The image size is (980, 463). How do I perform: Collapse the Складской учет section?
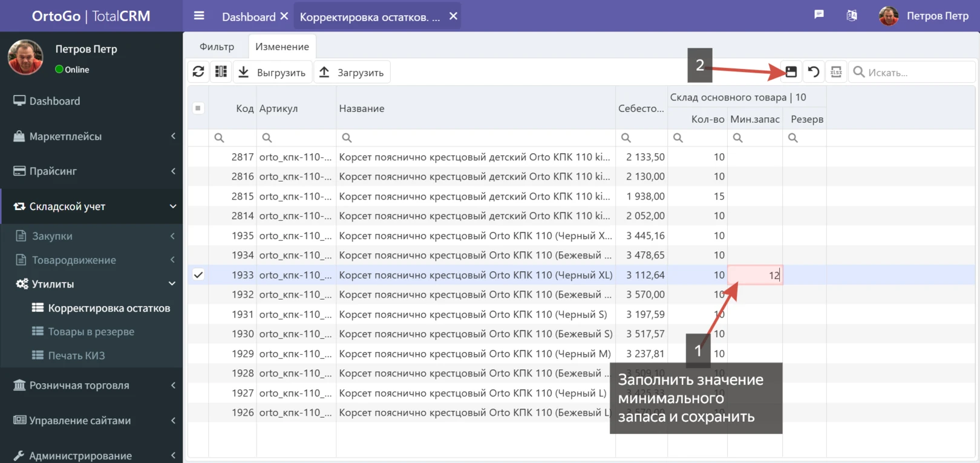point(91,206)
